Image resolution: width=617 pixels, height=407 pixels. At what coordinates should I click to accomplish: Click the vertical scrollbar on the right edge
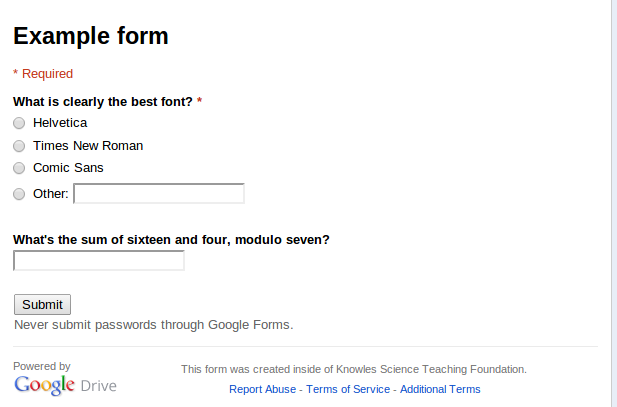[x=614, y=200]
